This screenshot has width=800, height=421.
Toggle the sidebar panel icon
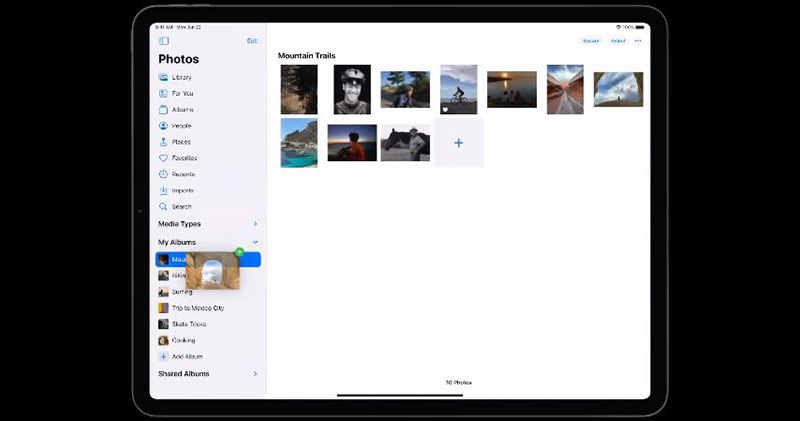(164, 41)
